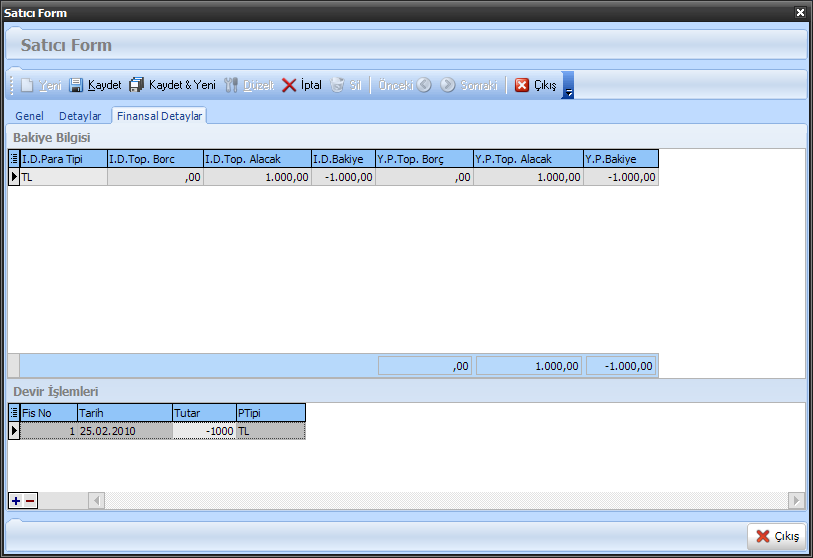This screenshot has width=813, height=558.
Task: Select row indicator in Devir İşlemleri grid
Action: click(x=14, y=431)
